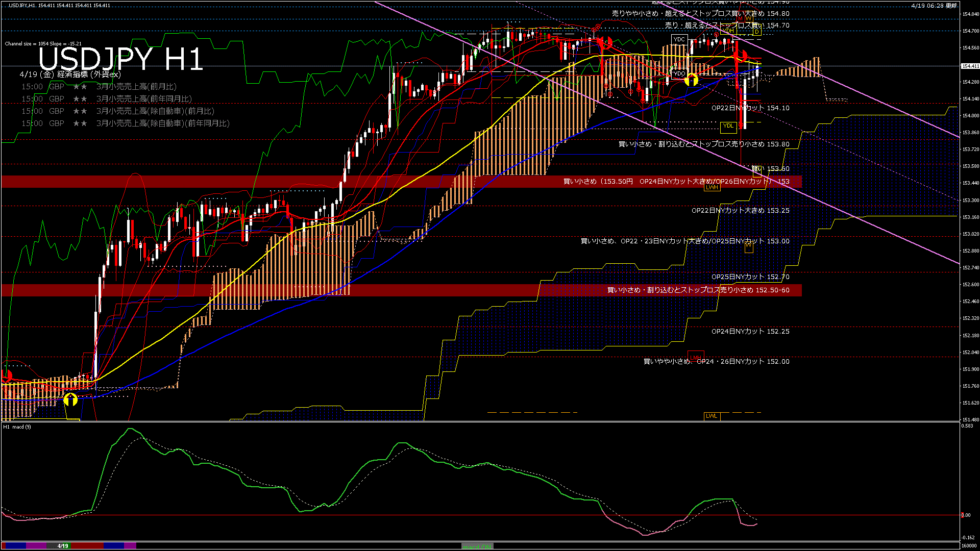The width and height of the screenshot is (980, 551).
Task: Click the MACD 0.00 level value
Action: pos(966,515)
